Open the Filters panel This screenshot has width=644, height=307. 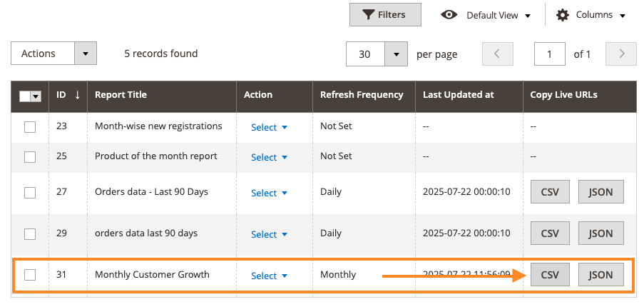coord(385,15)
